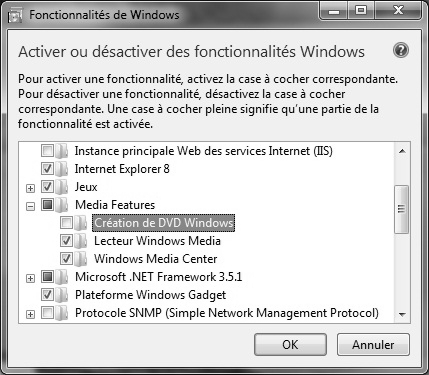Screen dimensions: 429x375
Task: Click the help question mark icon
Action: coord(400,51)
